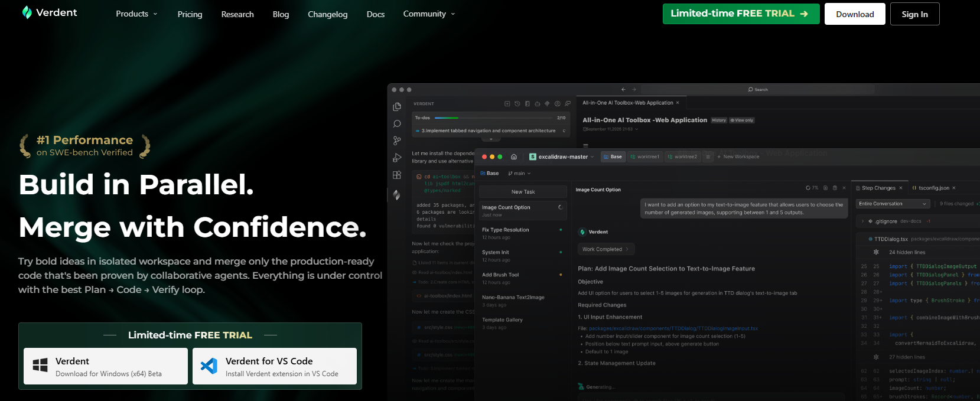Open the Entire Conversation dropdown
Screen dimensions: 980x401
pos(893,204)
